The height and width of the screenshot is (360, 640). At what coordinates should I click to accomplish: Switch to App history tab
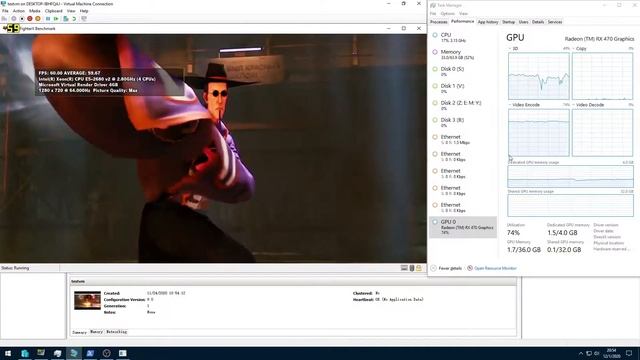pyautogui.click(x=488, y=22)
